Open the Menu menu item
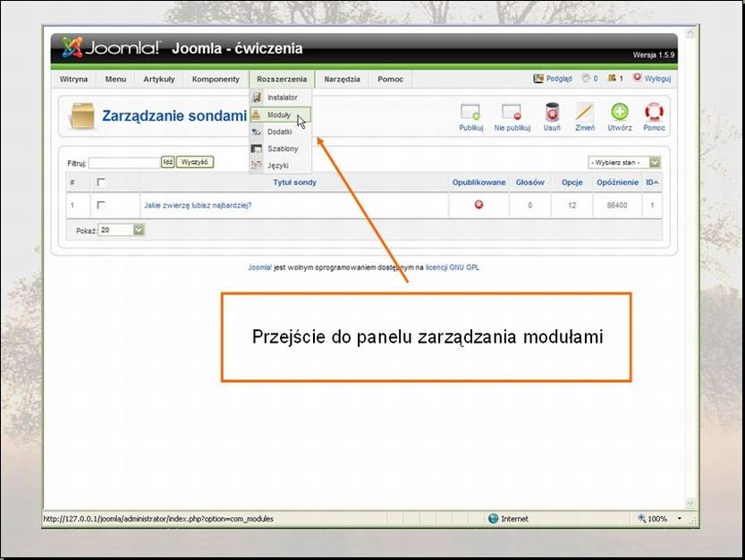Image resolution: width=745 pixels, height=560 pixels. [115, 79]
